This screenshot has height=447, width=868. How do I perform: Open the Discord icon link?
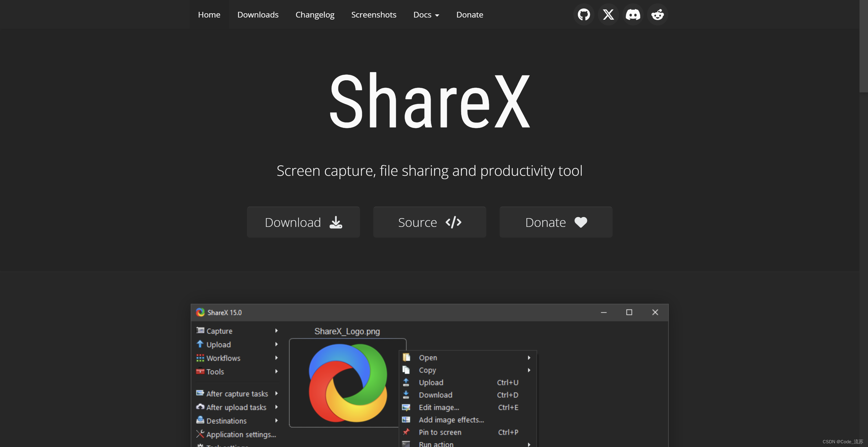(633, 14)
